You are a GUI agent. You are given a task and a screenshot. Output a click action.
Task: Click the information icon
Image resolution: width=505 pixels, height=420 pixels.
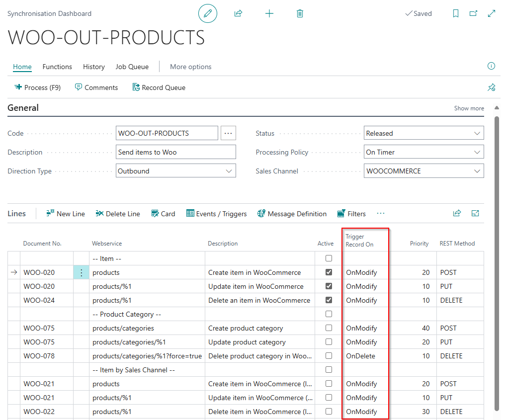(491, 66)
